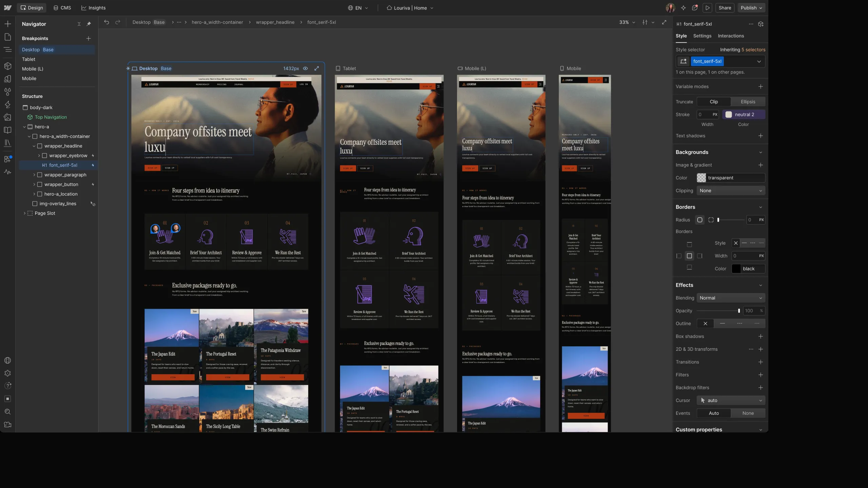Screen dimensions: 868x488
Task: Select the Style tab
Action: [681, 36]
